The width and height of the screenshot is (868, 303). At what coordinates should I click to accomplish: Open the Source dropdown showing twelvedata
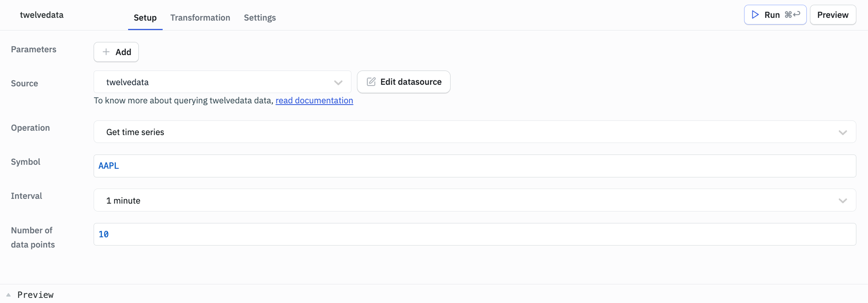222,82
